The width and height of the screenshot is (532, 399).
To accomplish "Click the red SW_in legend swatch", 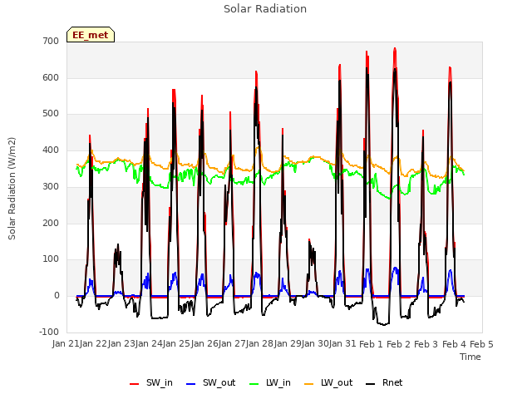I will coord(135,384).
